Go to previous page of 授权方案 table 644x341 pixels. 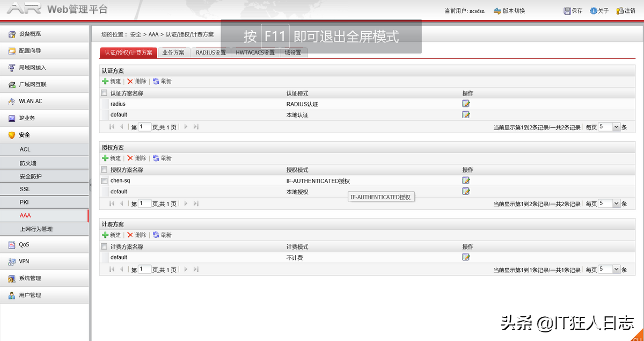[x=122, y=204]
